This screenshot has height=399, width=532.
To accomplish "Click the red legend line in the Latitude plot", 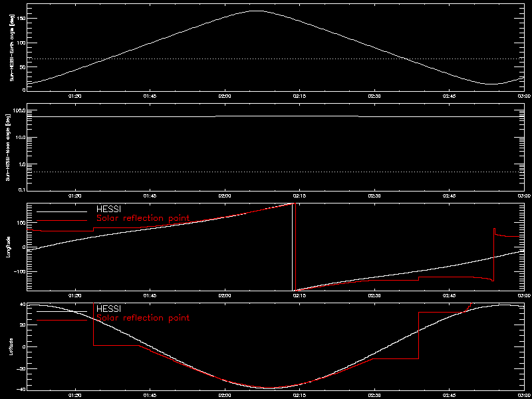I will click(x=62, y=320).
